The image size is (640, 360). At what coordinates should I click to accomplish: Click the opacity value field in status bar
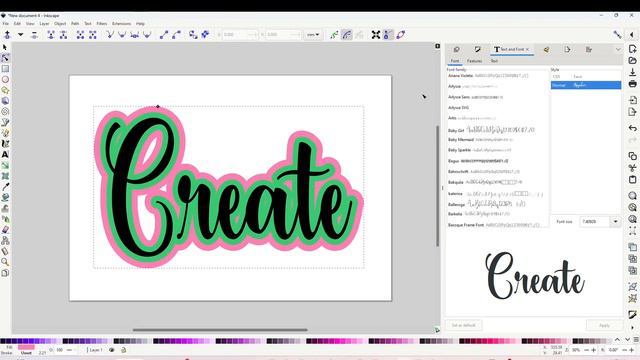(x=60, y=350)
